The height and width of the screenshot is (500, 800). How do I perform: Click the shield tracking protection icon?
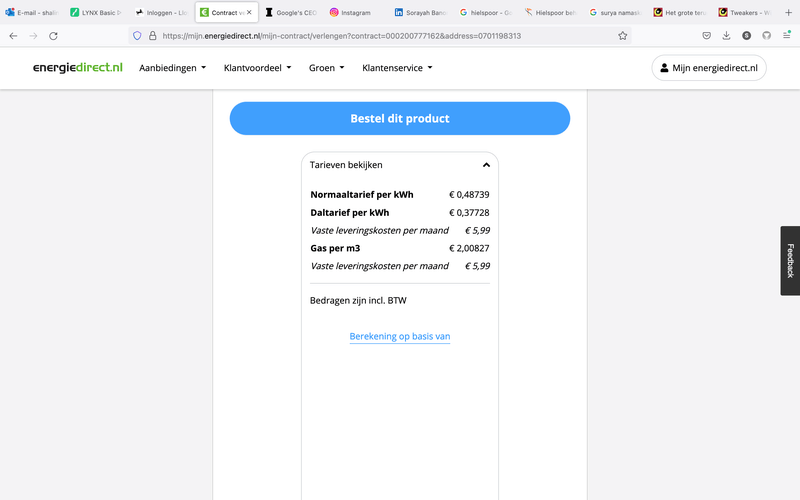137,35
